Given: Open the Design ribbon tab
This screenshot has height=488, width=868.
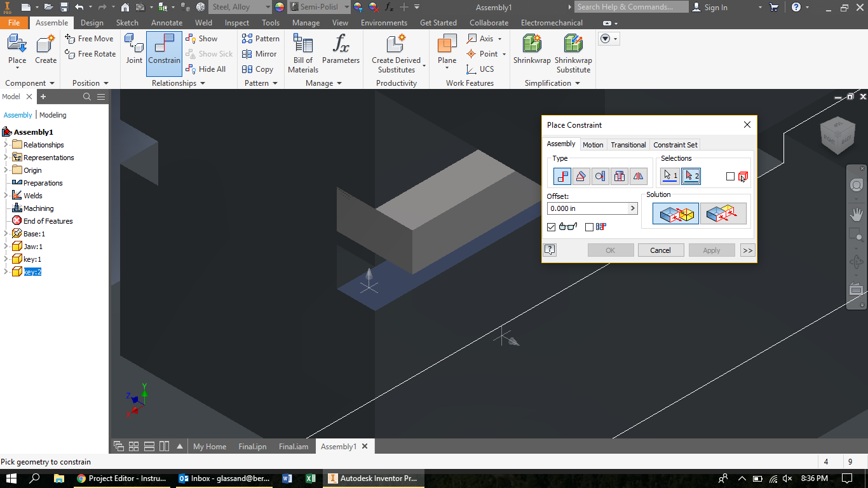Looking at the screenshot, I should click(x=92, y=23).
